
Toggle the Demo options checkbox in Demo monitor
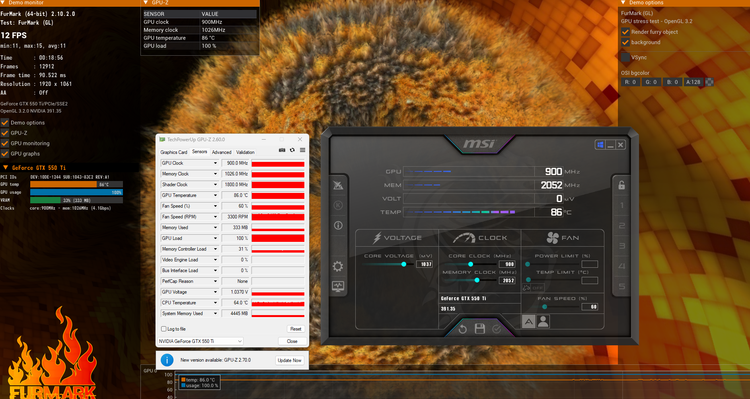click(x=5, y=122)
